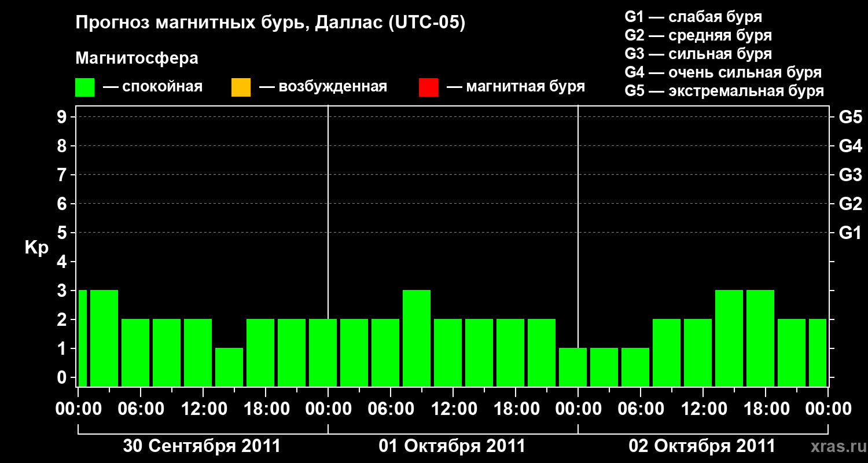Click the green 'спокойная' legend swatch
Image resolution: width=868 pixels, height=463 pixels.
85,87
